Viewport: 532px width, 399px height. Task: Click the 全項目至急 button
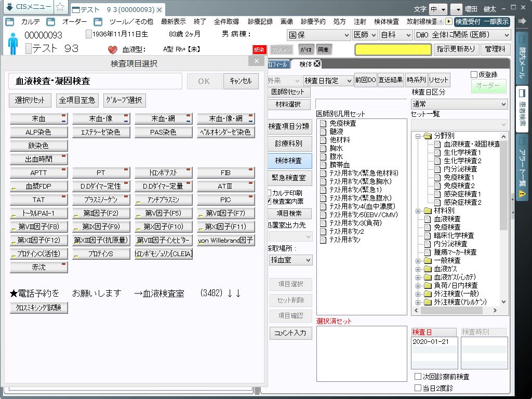77,100
